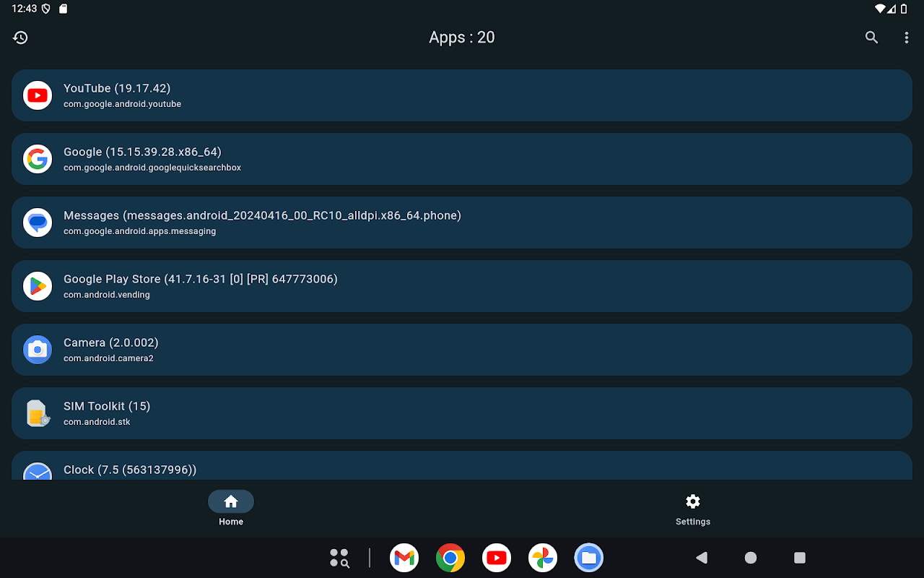The width and height of the screenshot is (924, 578).
Task: Select the Google (15.15.39.28.x86_64) entry
Action: pos(462,159)
